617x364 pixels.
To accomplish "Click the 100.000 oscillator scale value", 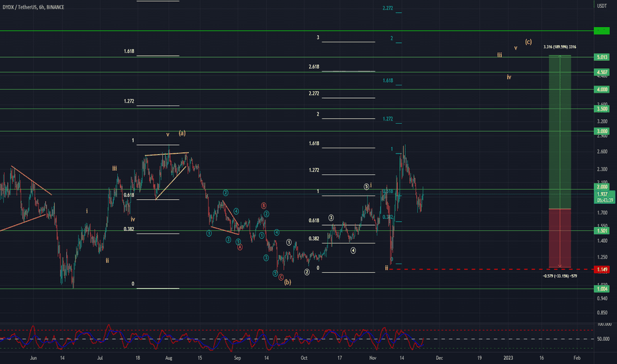I will tap(604, 324).
